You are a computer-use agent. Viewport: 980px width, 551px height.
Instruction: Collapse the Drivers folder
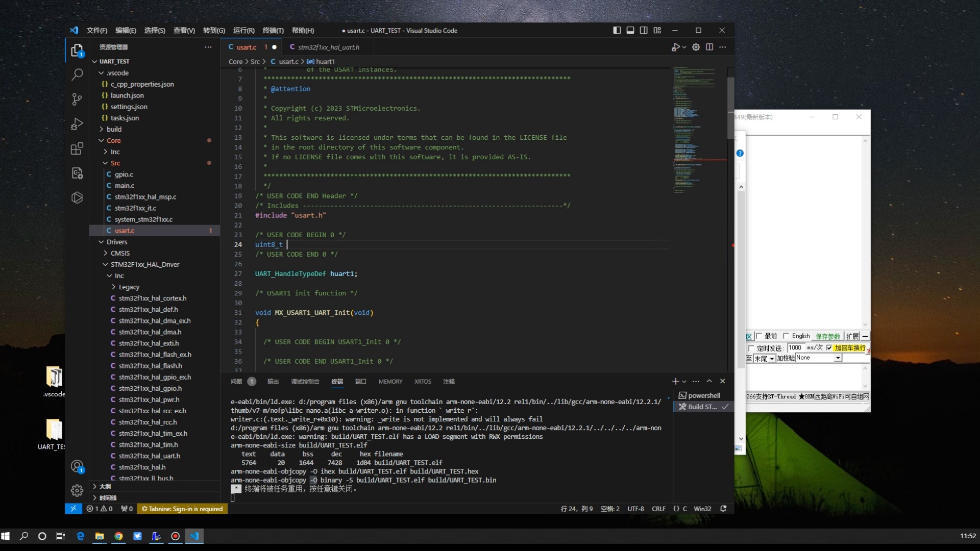(x=116, y=242)
